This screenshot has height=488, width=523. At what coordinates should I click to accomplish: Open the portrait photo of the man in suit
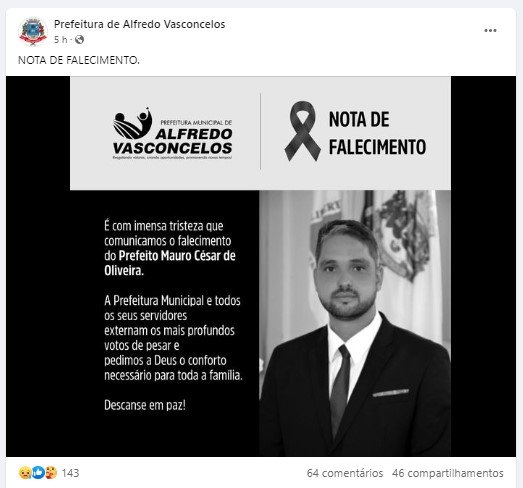(355, 323)
